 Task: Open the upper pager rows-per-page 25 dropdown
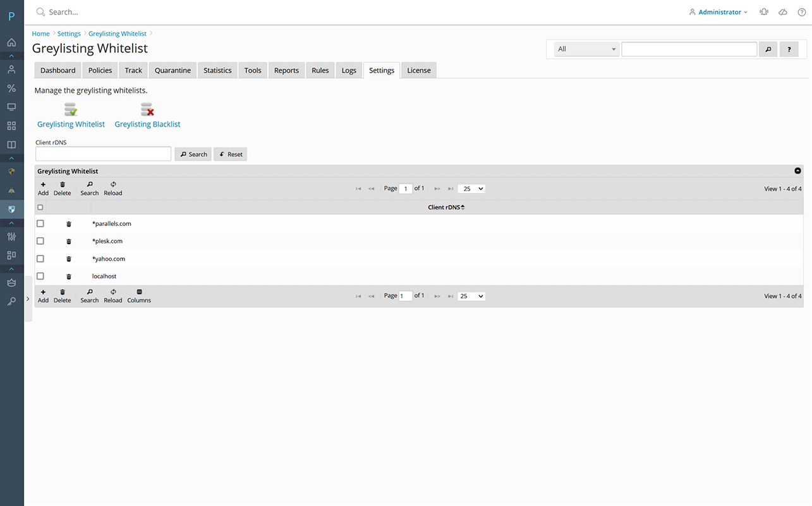pyautogui.click(x=471, y=188)
